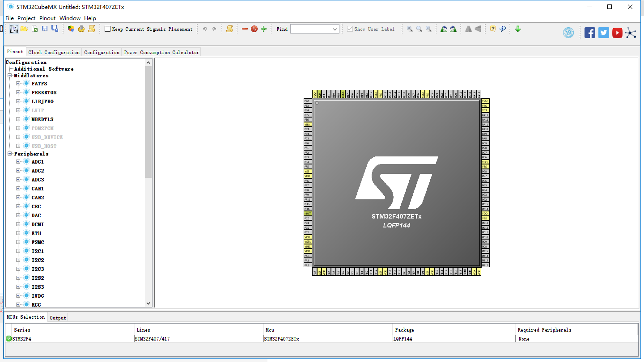Enable Keep Current Signals Placement
The width and height of the screenshot is (644, 362).
coord(107,29)
